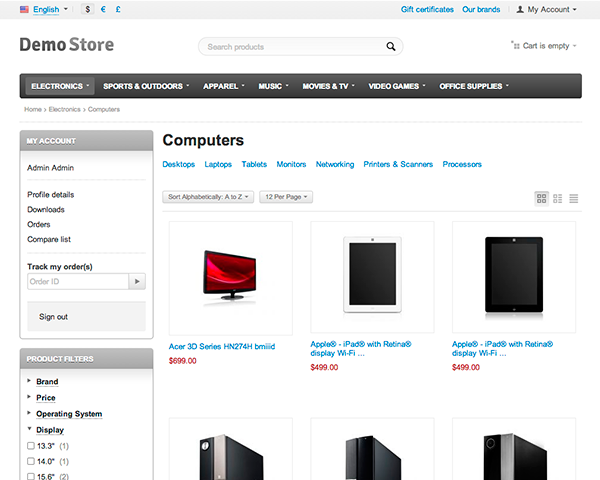The height and width of the screenshot is (480, 600).
Task: Go to Networking subcategory
Action: [335, 164]
